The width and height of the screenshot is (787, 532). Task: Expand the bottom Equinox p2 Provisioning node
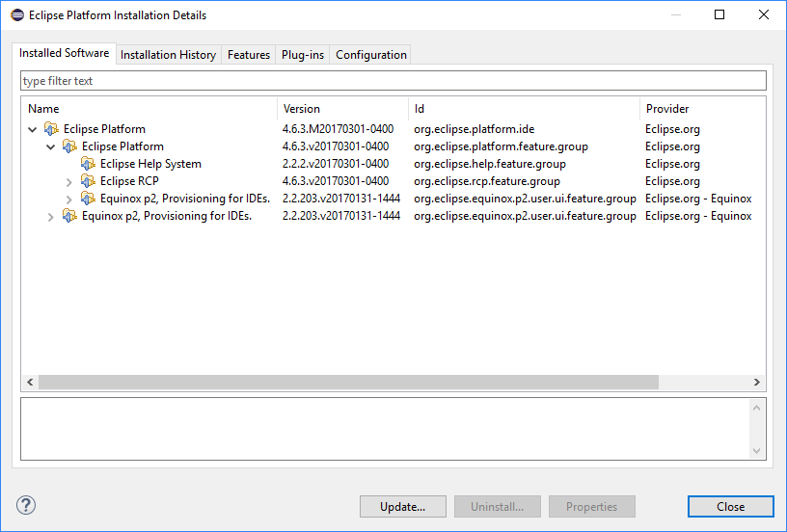tap(51, 217)
